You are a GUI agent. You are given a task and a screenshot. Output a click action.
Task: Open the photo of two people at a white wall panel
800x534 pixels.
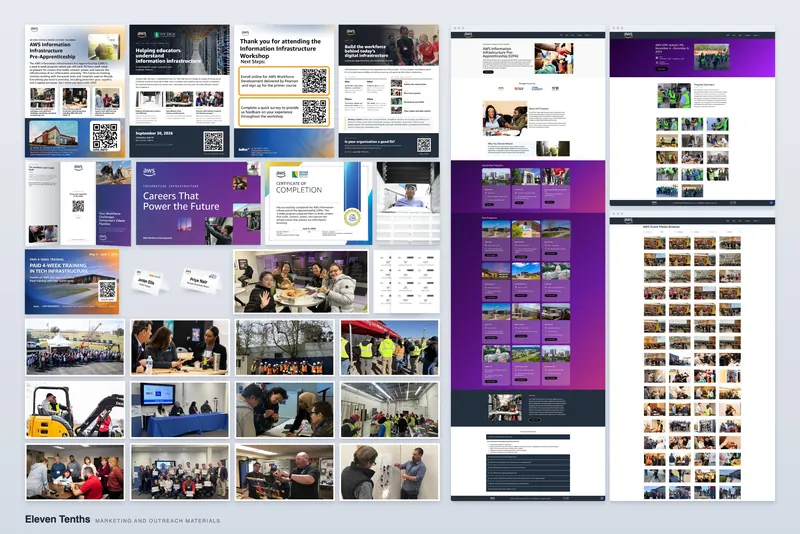coord(390,472)
